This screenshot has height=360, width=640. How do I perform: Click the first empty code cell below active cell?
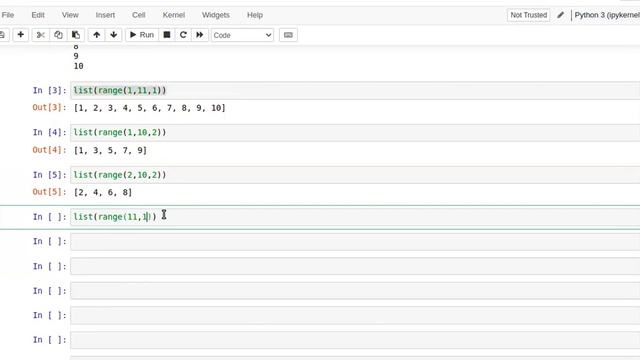click(x=355, y=242)
